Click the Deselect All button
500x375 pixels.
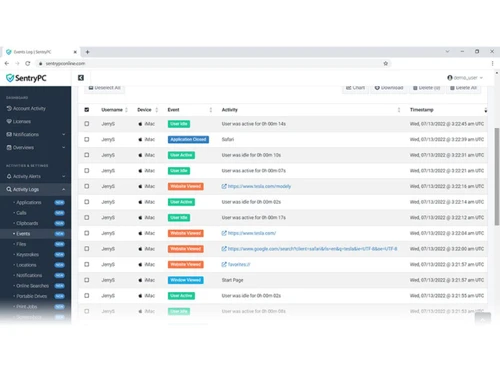point(104,88)
